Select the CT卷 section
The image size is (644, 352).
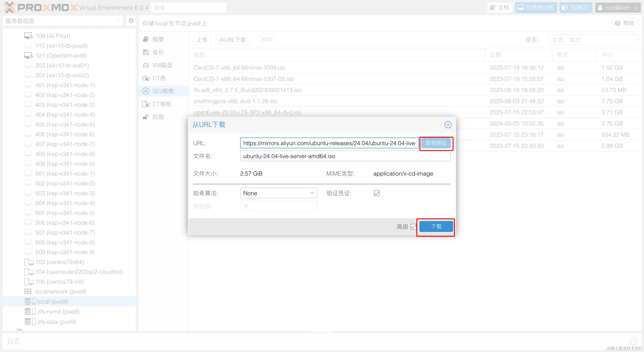click(x=159, y=78)
